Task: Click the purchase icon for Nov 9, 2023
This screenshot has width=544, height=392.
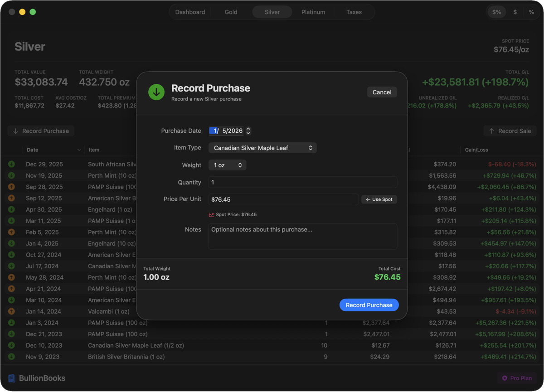Action: 11,357
